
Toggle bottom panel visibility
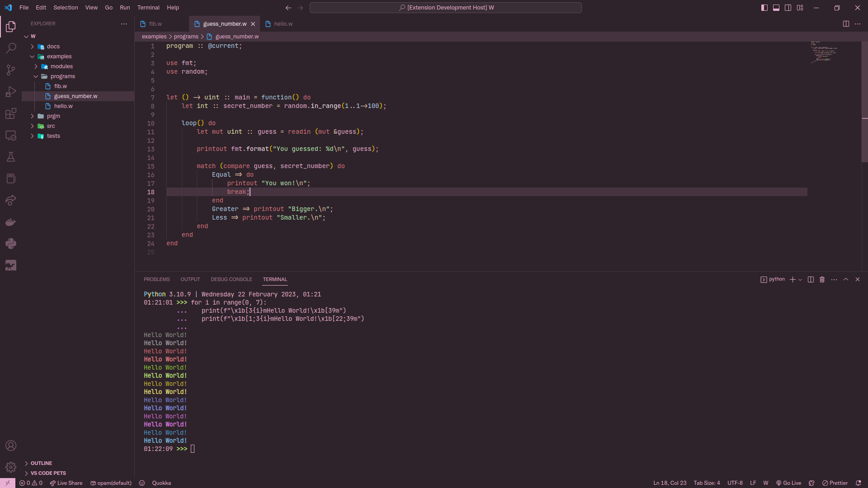pos(776,8)
